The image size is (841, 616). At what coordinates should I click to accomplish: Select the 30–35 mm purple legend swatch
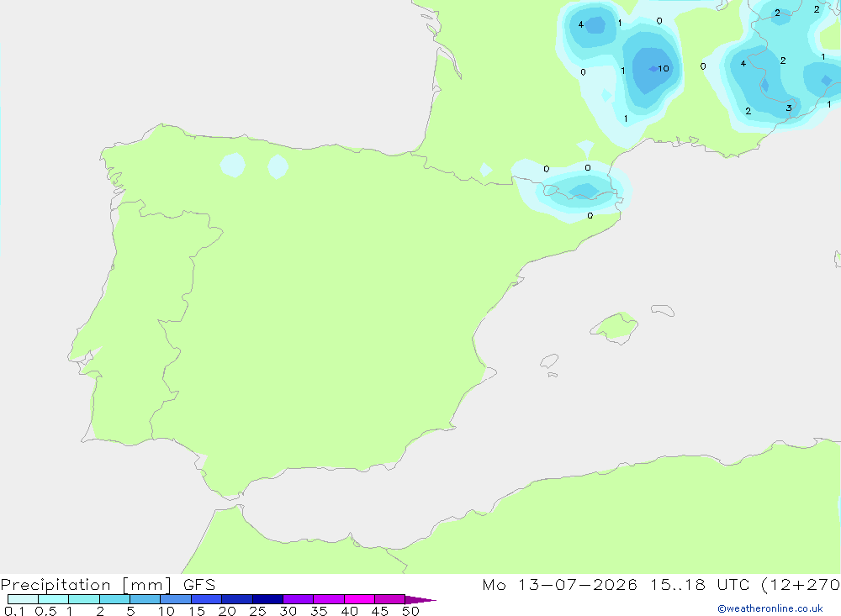tap(299, 599)
